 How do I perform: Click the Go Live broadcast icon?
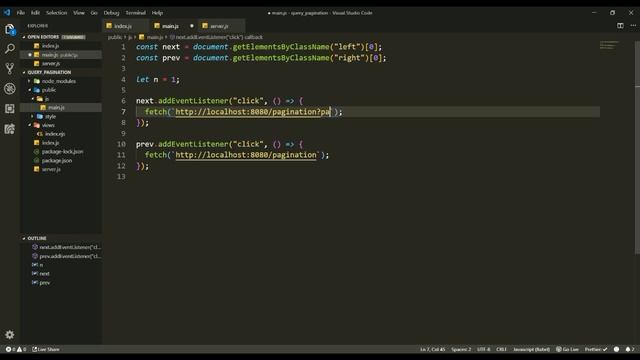(x=559, y=349)
